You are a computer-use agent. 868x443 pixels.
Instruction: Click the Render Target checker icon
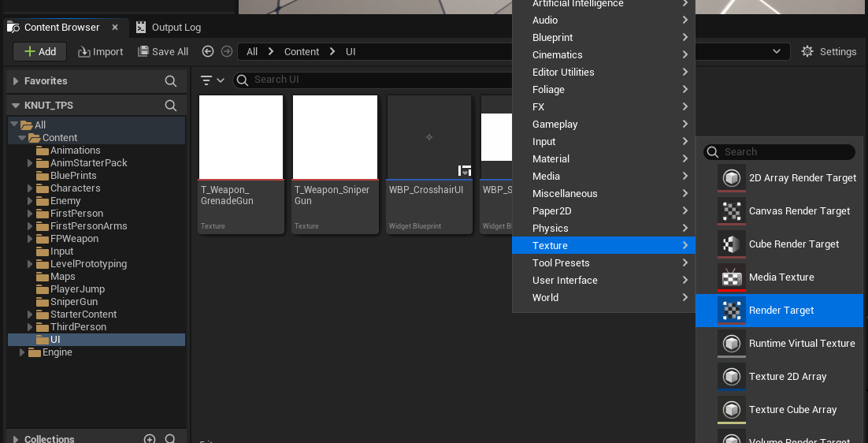click(731, 310)
